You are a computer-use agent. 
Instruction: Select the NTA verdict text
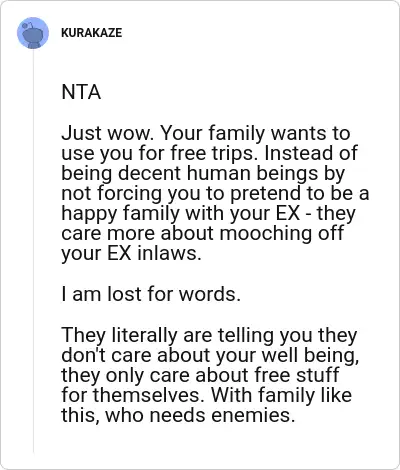[81, 92]
